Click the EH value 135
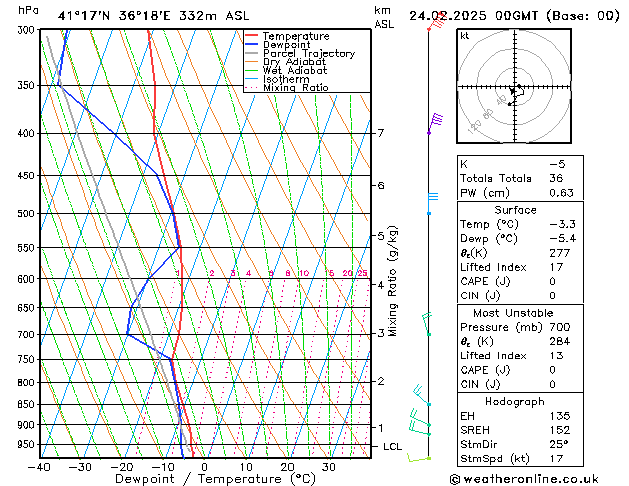Screen dimensions: 629x486 click(x=560, y=416)
